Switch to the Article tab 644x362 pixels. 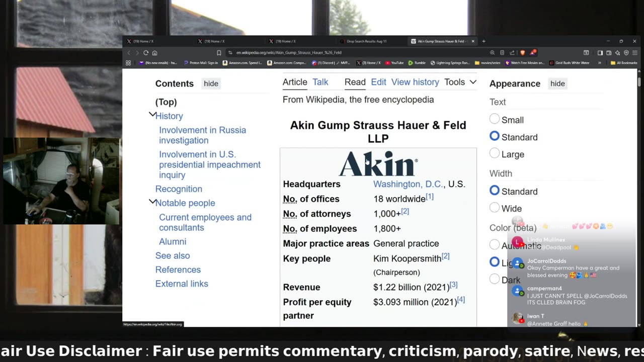(x=295, y=82)
